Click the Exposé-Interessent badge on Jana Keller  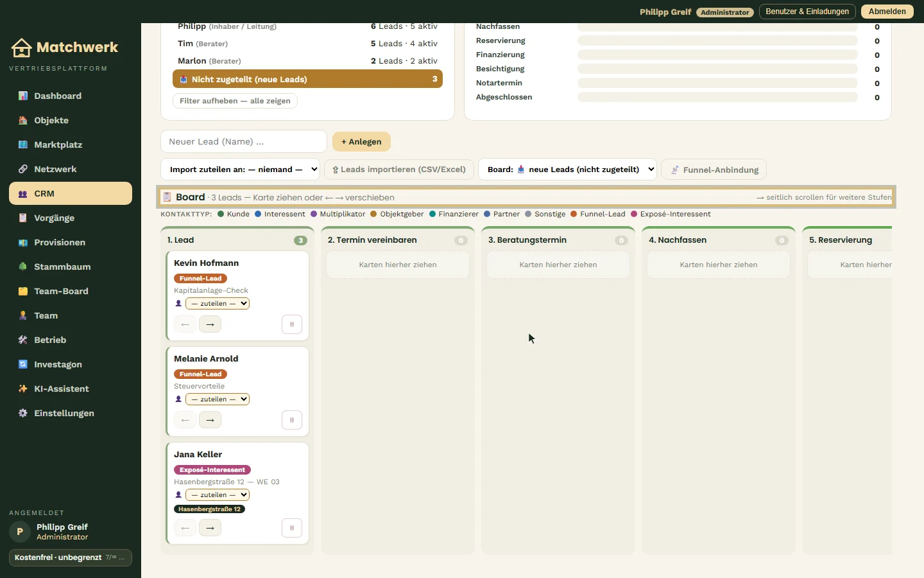pyautogui.click(x=212, y=470)
